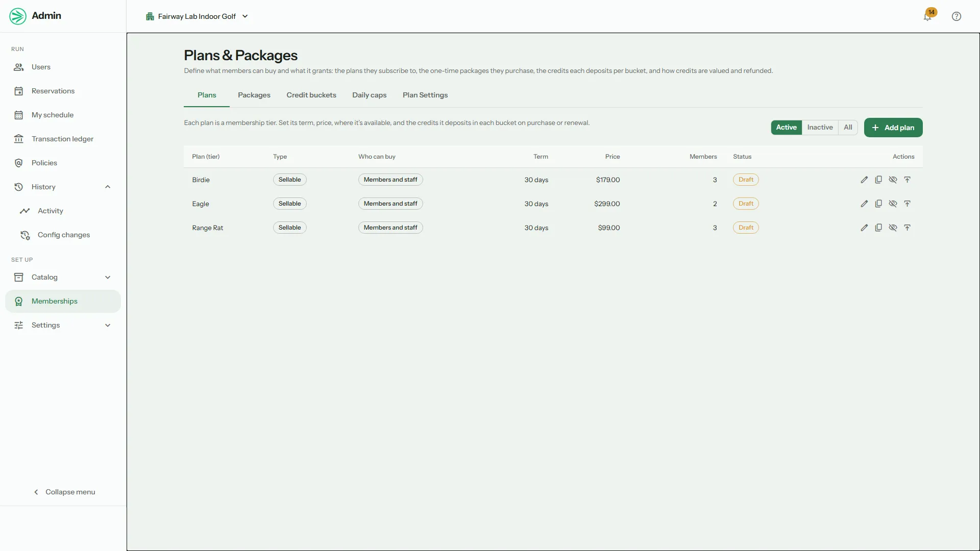The height and width of the screenshot is (551, 980).
Task: Select the Memberships sidebar item
Action: (x=63, y=301)
